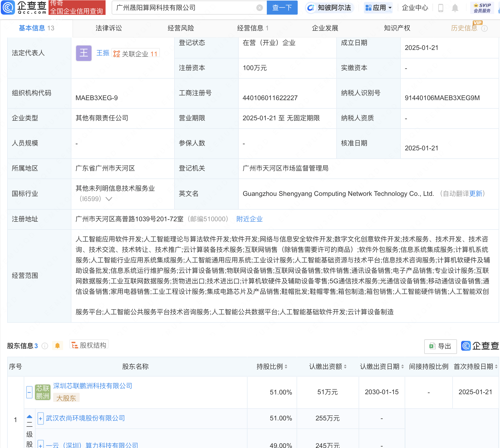Viewport: 500px width, 448px height.
Task: Click the 2030-01-15 subscription date cell
Action: 382,392
